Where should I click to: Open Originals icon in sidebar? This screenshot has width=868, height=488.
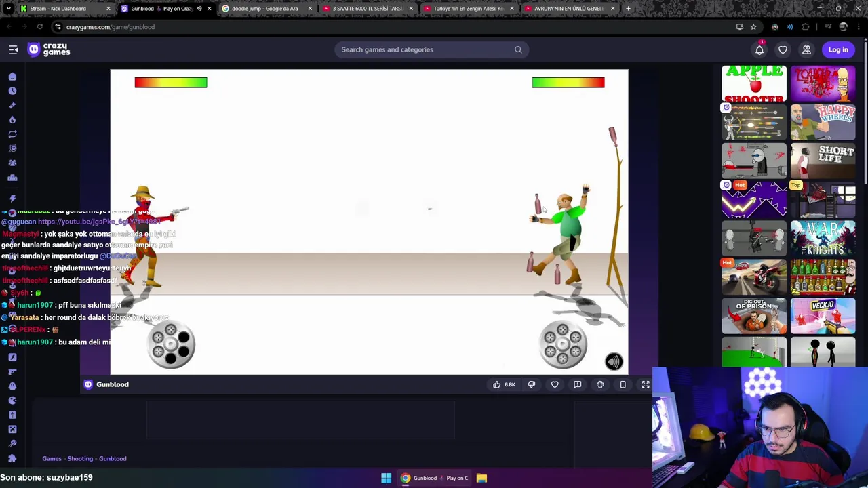pos(12,148)
